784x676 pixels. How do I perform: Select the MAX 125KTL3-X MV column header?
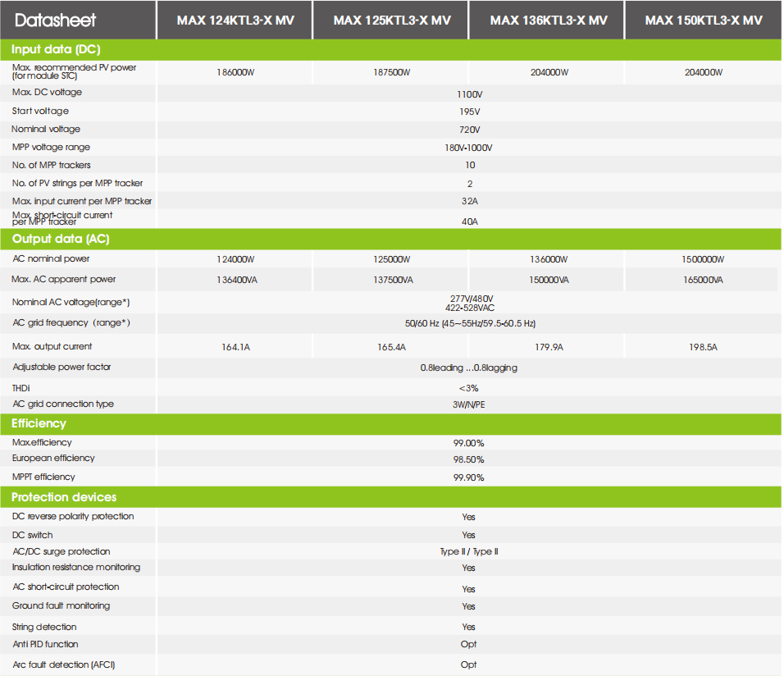coord(392,20)
